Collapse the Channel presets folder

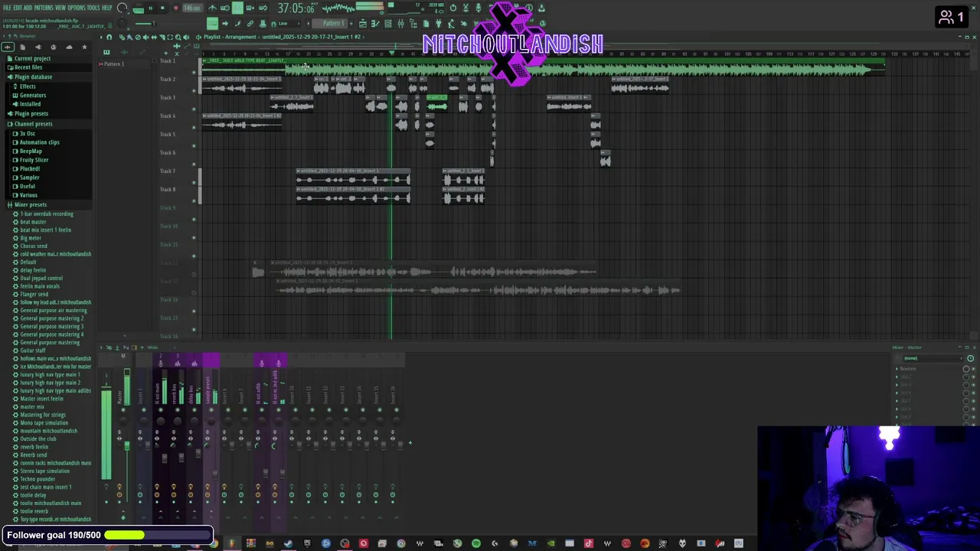pos(32,124)
